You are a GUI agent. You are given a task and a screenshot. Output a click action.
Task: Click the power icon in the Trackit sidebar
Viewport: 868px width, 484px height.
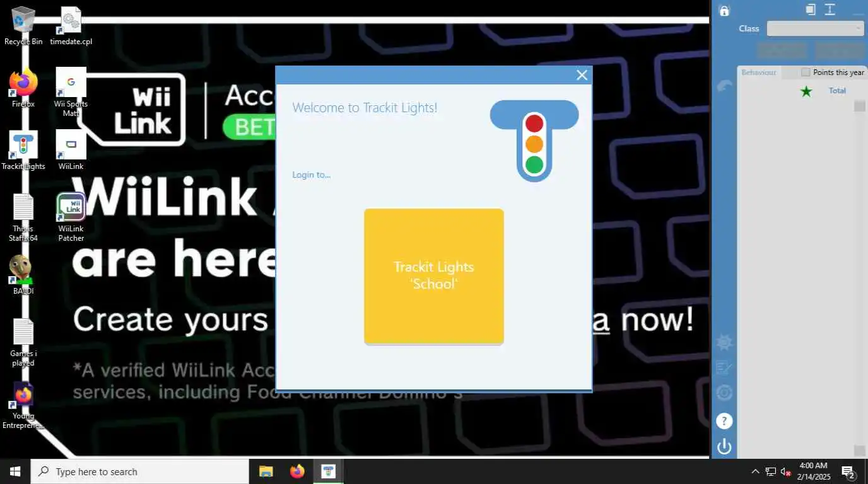[x=724, y=447]
